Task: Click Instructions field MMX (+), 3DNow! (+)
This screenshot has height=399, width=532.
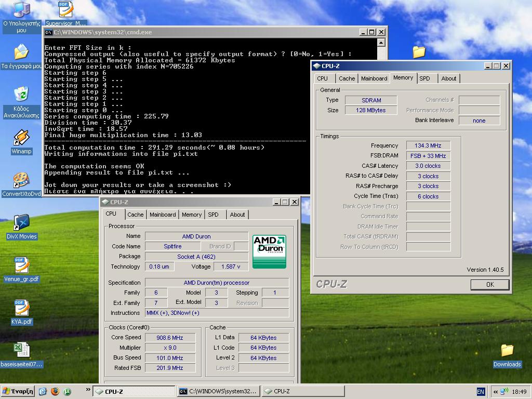Action: [217, 313]
